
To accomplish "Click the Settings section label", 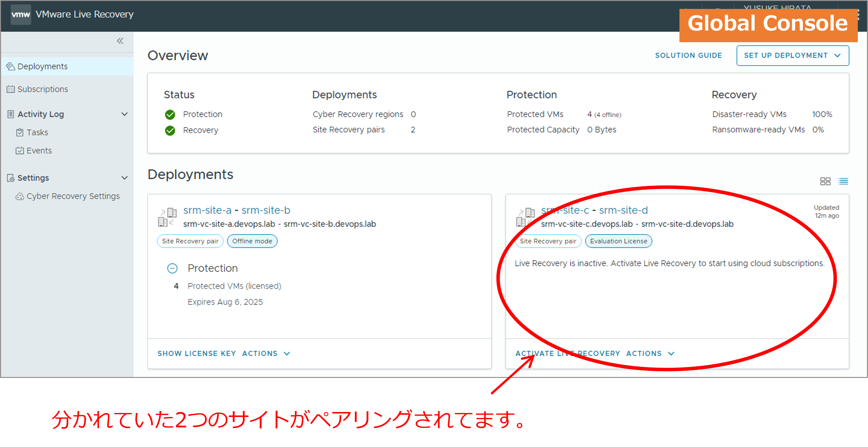I will [x=33, y=178].
